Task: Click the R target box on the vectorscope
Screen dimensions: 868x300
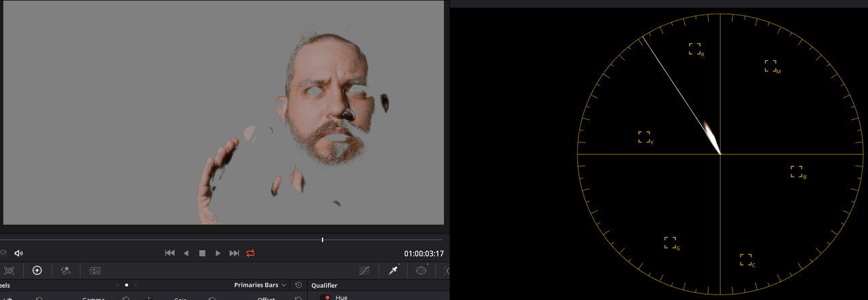Action: pos(695,49)
